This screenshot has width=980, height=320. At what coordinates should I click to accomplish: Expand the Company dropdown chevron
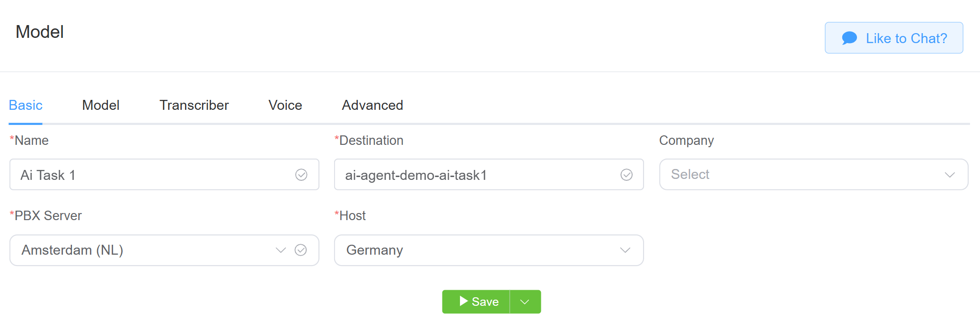point(949,175)
